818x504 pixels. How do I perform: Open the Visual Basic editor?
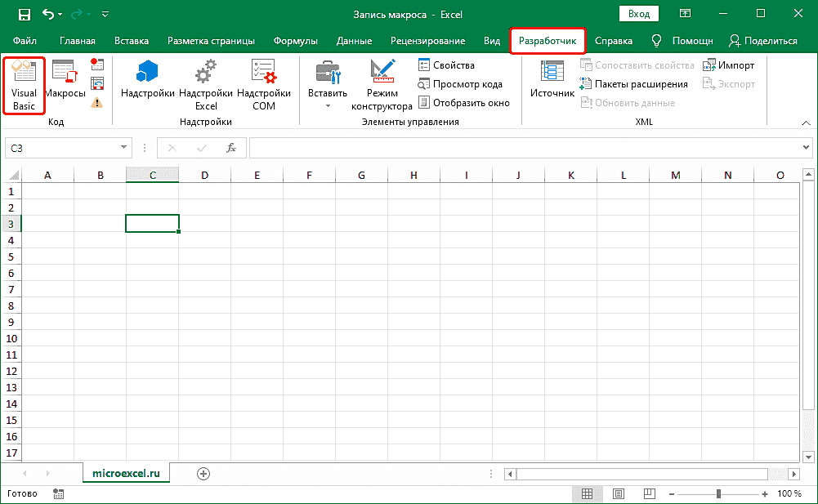tap(24, 85)
